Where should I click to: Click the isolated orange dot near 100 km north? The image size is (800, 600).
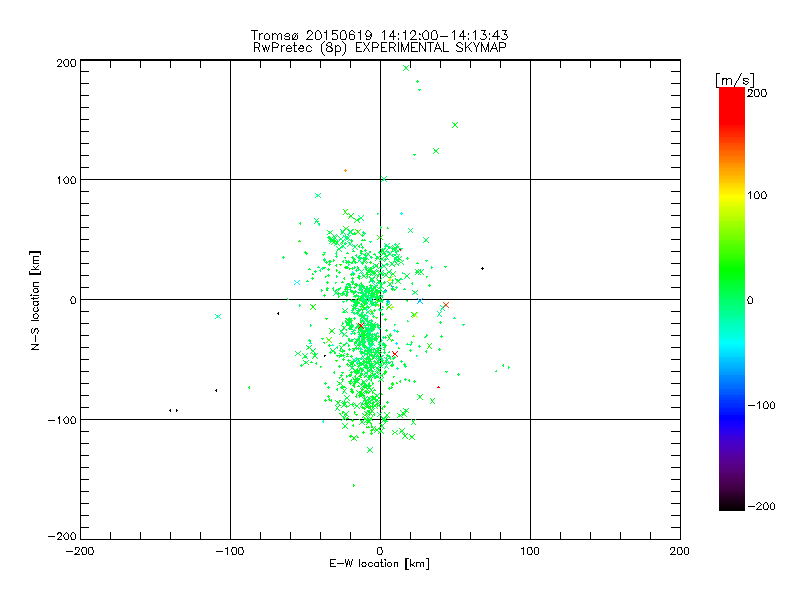pyautogui.click(x=346, y=170)
